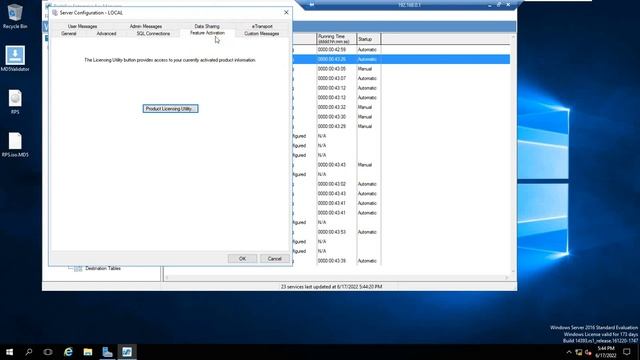Click the Server Configuration title bar icon
The width and height of the screenshot is (640, 360).
click(55, 13)
